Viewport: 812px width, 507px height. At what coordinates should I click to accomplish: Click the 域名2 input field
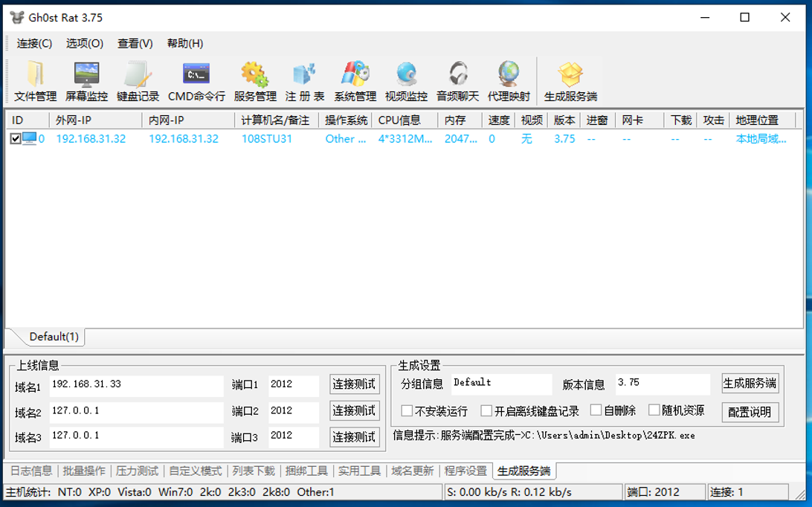(x=137, y=413)
